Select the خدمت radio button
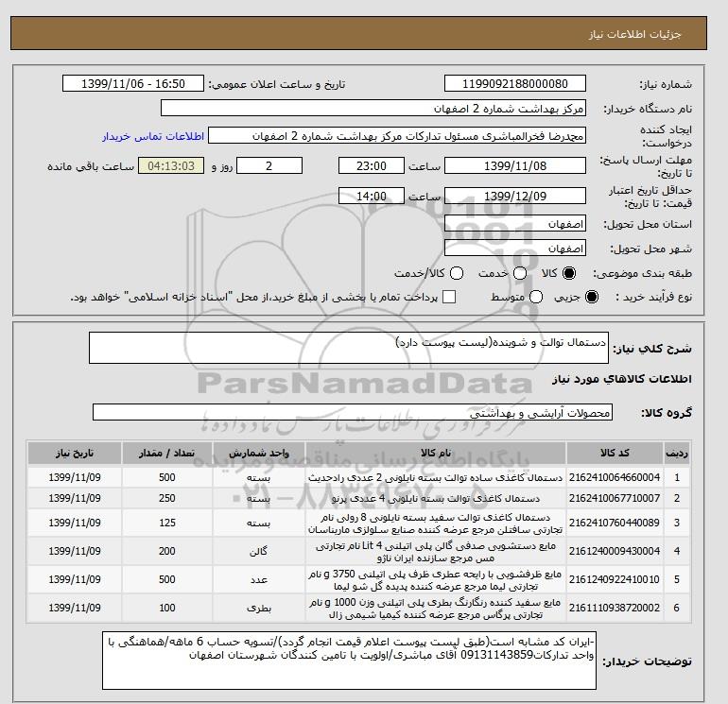The width and height of the screenshot is (728, 704). pos(520,273)
